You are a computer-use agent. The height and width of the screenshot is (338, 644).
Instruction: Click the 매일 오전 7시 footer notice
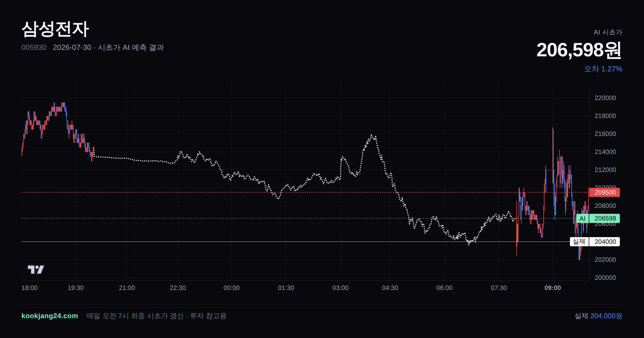point(156,316)
